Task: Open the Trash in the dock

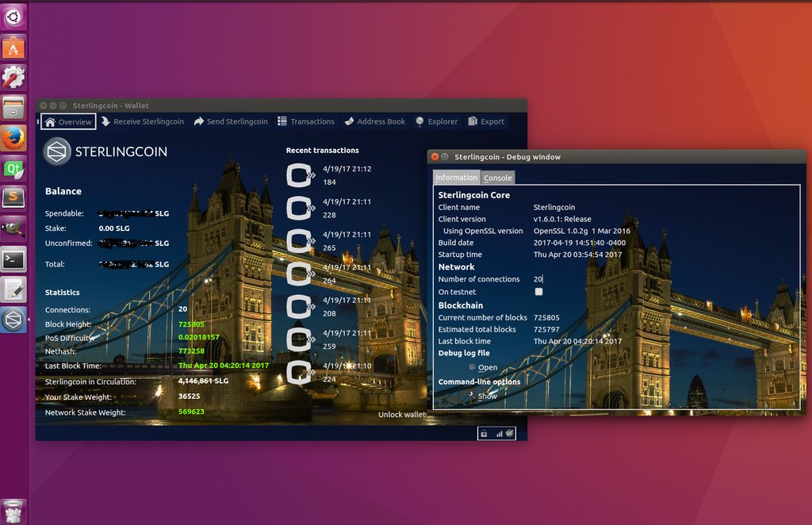Action: tap(13, 511)
